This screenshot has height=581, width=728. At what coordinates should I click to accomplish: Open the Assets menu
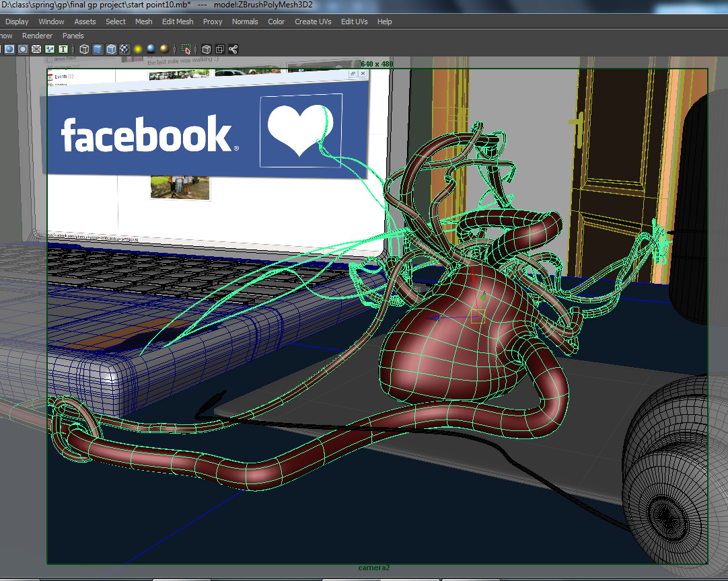(x=85, y=22)
